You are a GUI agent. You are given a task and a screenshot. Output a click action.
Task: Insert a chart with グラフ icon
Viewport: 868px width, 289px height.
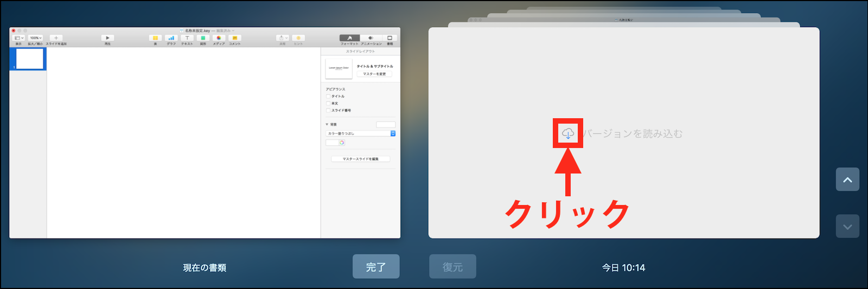171,38
